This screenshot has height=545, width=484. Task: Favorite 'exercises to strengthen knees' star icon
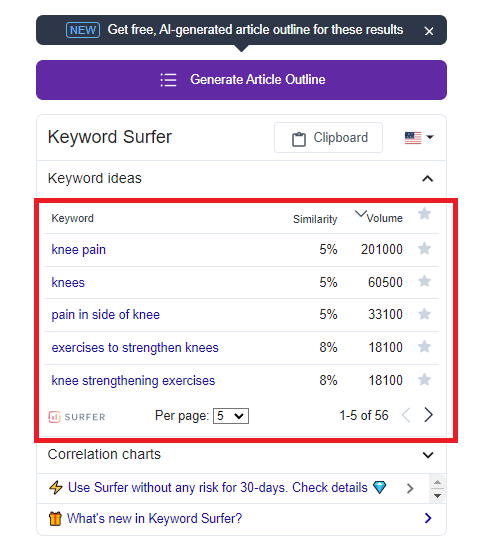(x=424, y=347)
